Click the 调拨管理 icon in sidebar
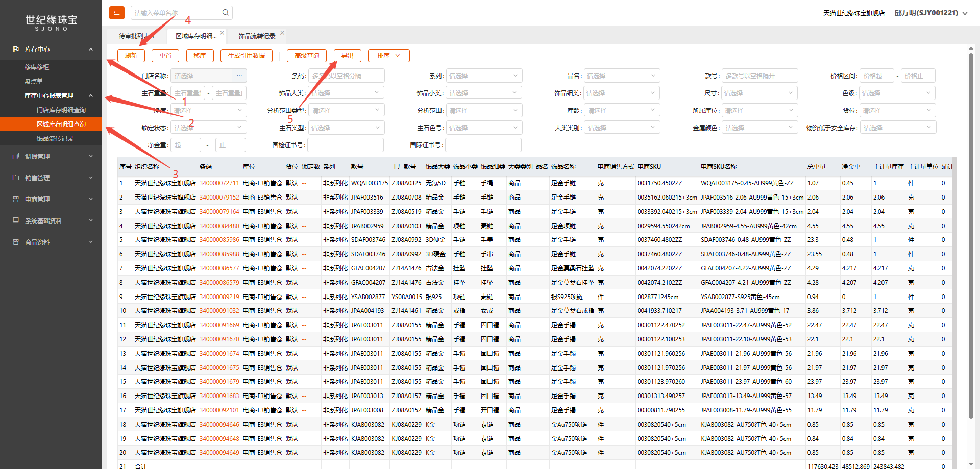This screenshot has width=980, height=469. (x=16, y=156)
